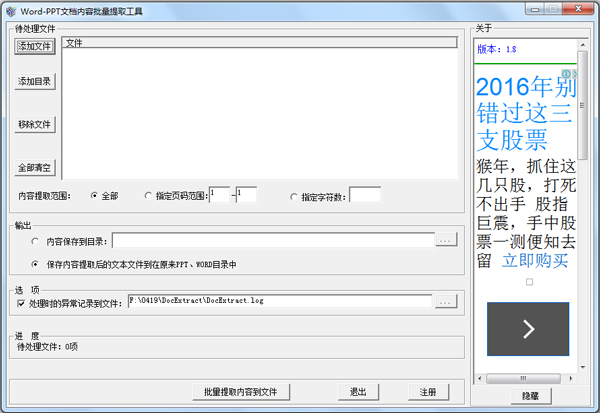Toggle 处理时的异常记录到文件 checkbox
This screenshot has height=413, width=600.
(x=21, y=304)
